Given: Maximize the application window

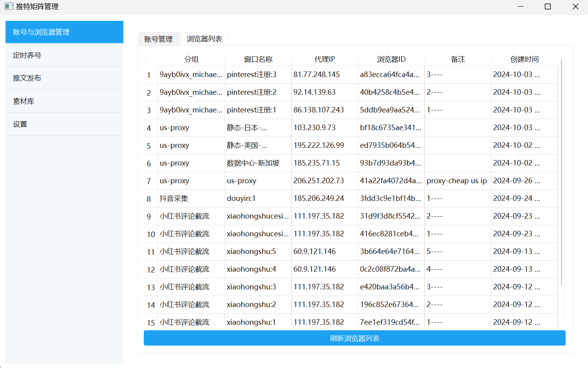Looking at the screenshot, I should 548,7.
